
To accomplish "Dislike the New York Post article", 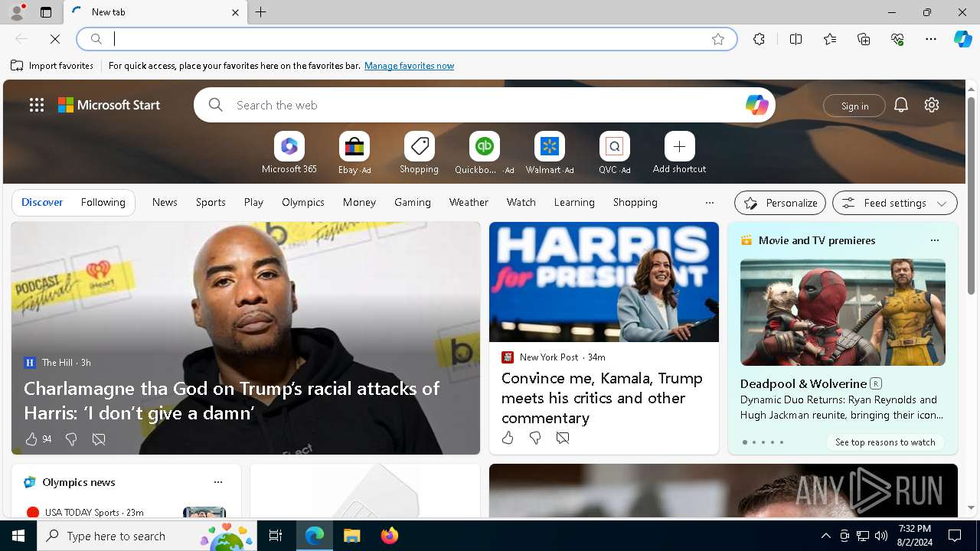I will (535, 438).
